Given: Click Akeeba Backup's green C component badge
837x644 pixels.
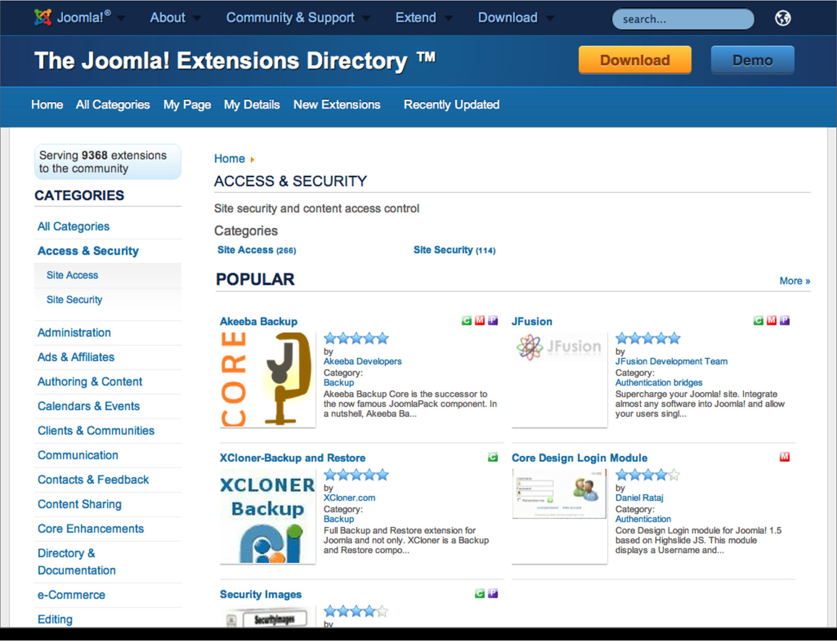Looking at the screenshot, I should [467, 320].
